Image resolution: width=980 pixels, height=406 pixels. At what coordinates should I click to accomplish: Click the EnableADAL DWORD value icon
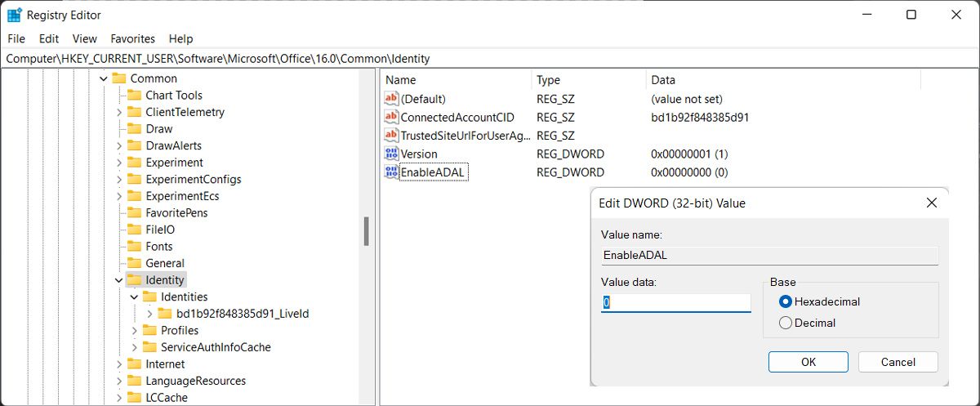pos(391,172)
